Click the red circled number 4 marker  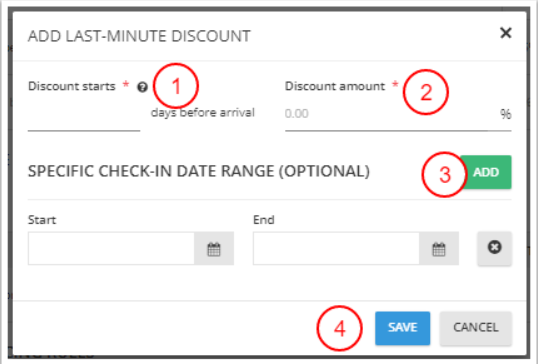pyautogui.click(x=339, y=329)
